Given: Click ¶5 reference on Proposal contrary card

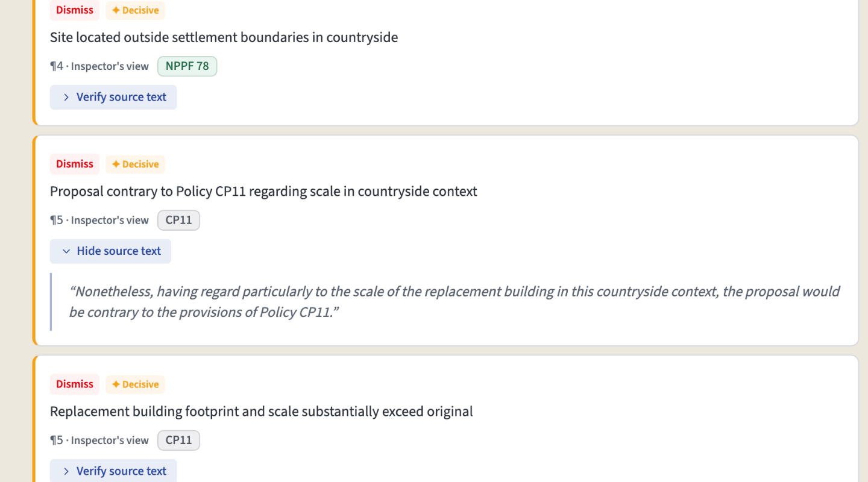Looking at the screenshot, I should pyautogui.click(x=57, y=221).
